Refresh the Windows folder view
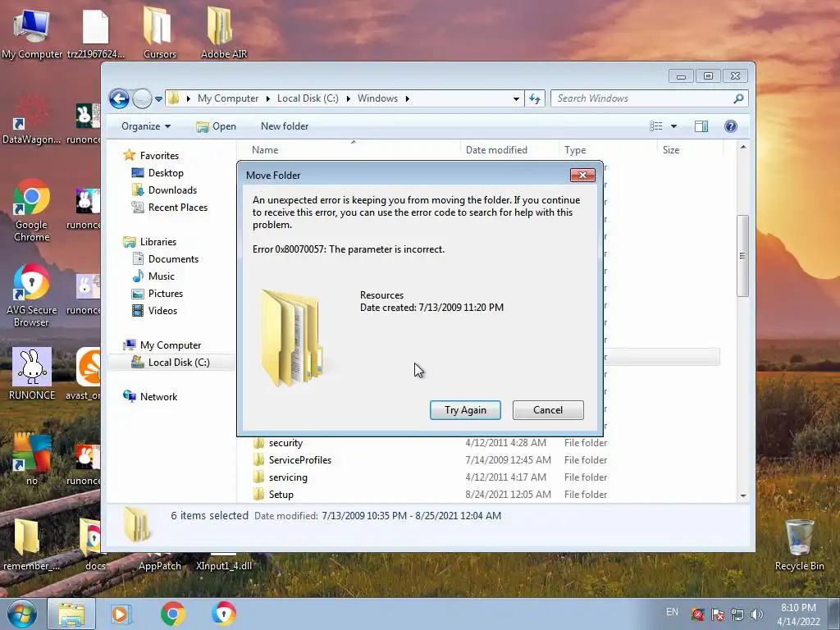Viewport: 840px width, 630px height. point(535,98)
